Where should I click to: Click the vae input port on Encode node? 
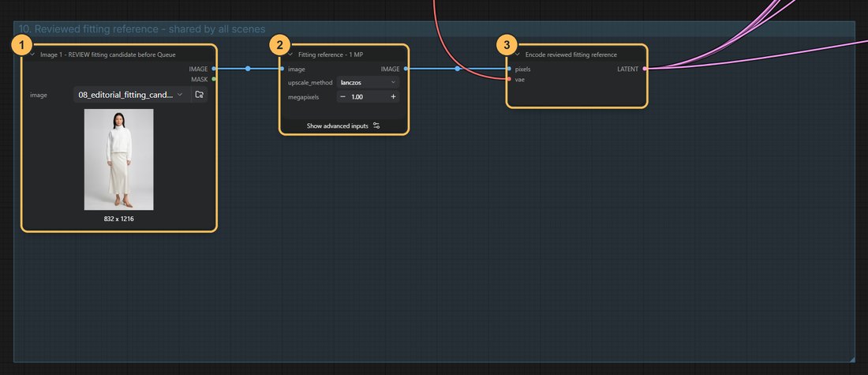(x=509, y=79)
